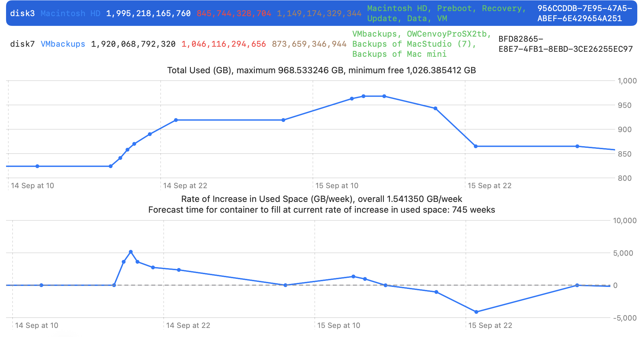644x337 pixels.
Task: Click the first data point on Total Used chart
Action: click(37, 166)
